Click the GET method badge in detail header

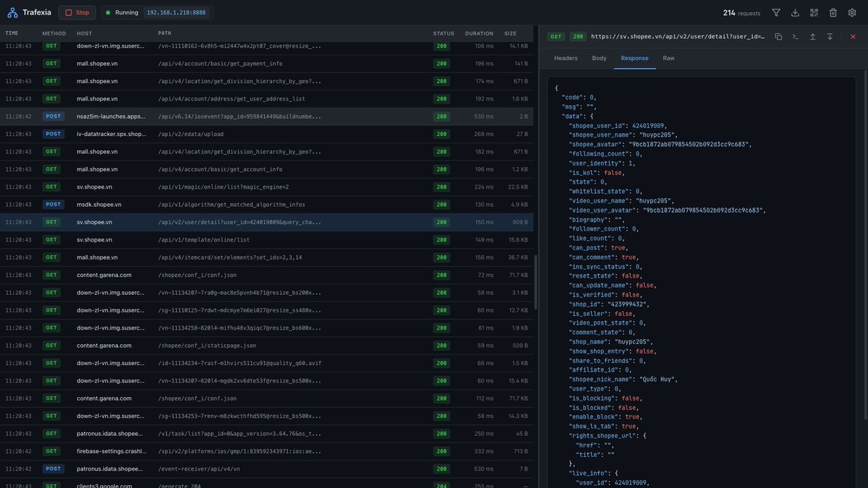coord(556,36)
